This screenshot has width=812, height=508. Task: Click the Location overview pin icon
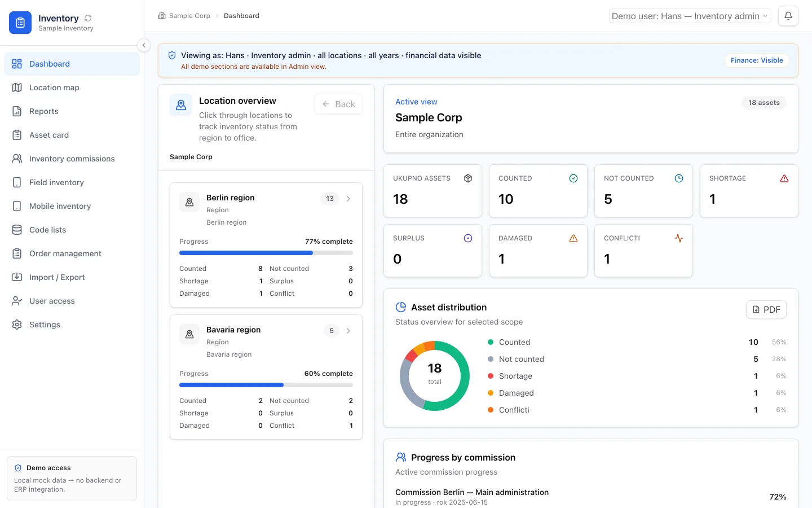pyautogui.click(x=181, y=105)
